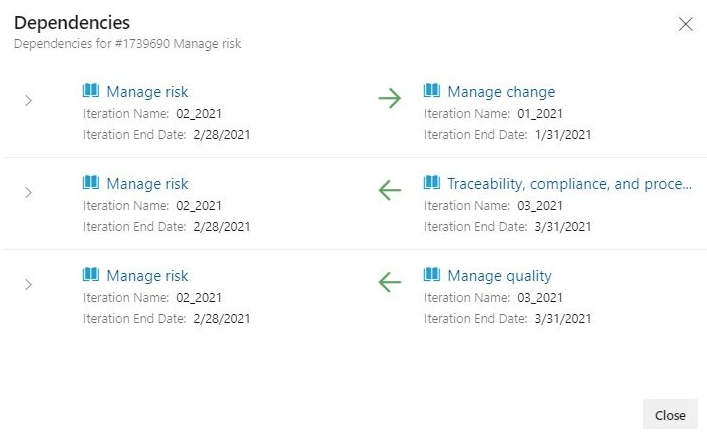Click the Close button

pos(670,415)
